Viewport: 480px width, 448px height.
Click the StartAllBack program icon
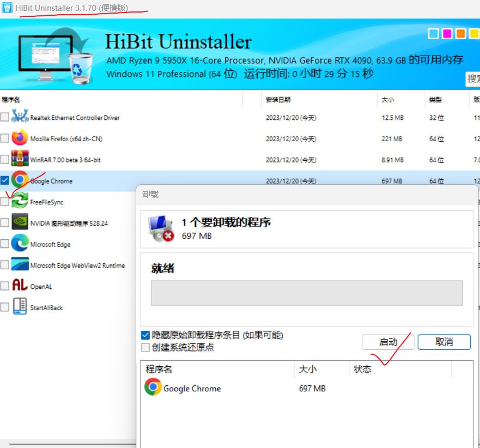pyautogui.click(x=20, y=306)
